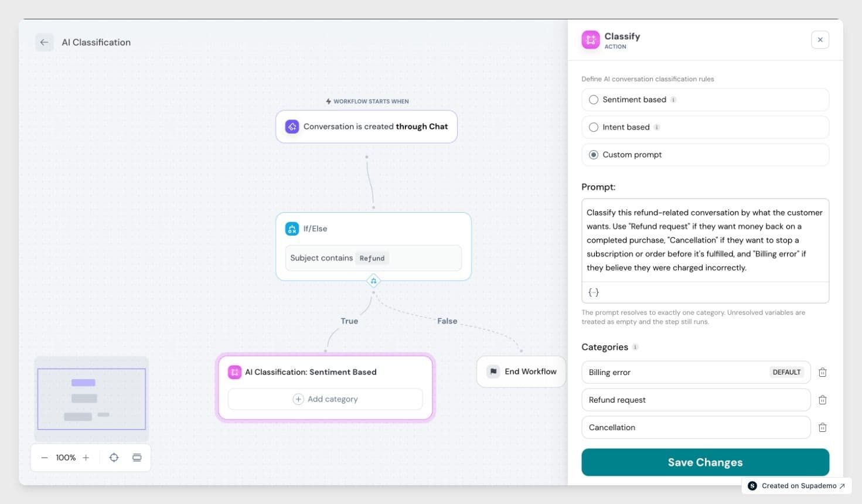
Task: Toggle the minimap display icon
Action: pyautogui.click(x=137, y=458)
